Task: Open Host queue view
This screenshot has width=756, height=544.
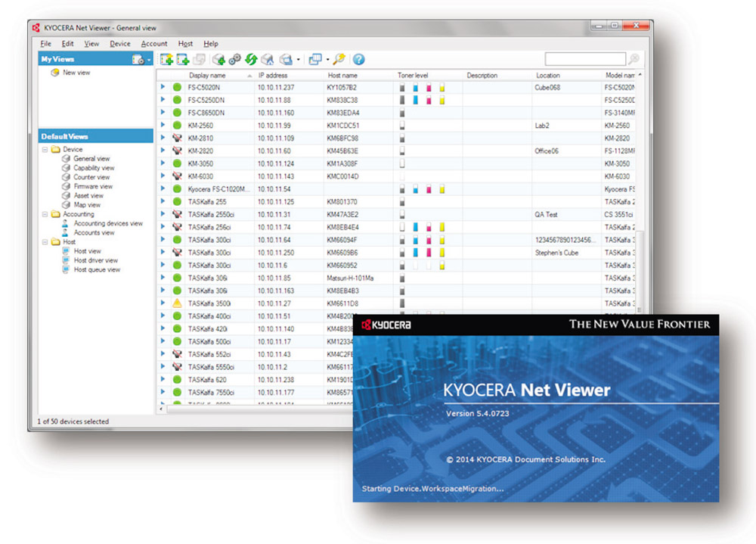Action: [x=97, y=270]
